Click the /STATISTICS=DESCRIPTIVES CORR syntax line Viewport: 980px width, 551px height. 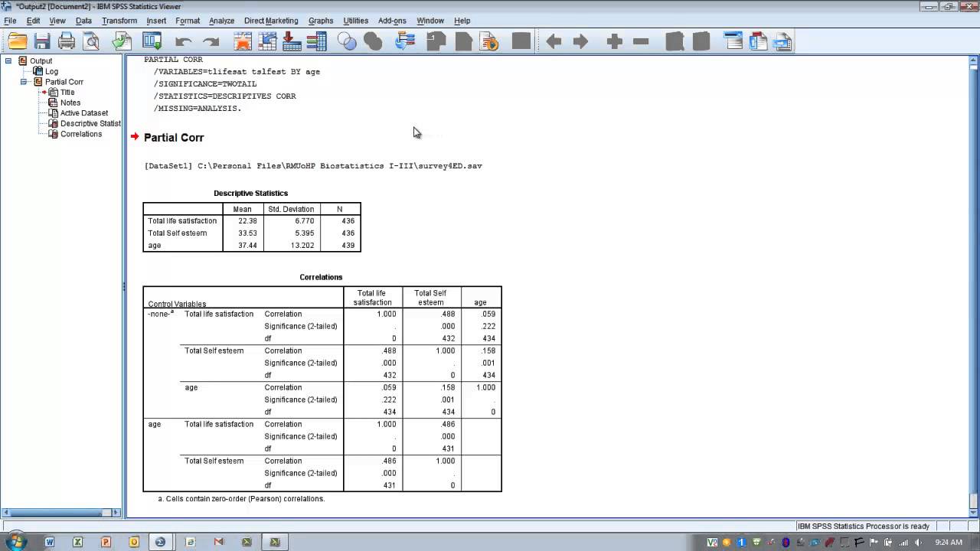pos(225,96)
